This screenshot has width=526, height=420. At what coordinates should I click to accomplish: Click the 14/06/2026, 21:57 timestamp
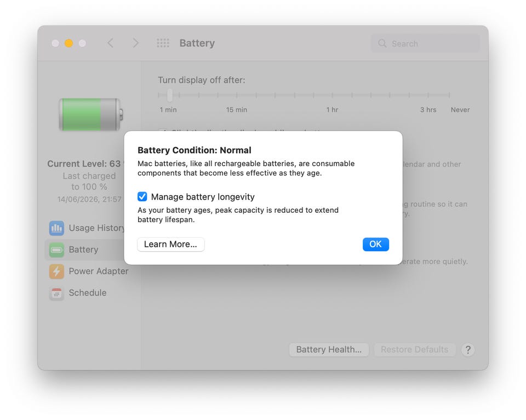coord(89,199)
